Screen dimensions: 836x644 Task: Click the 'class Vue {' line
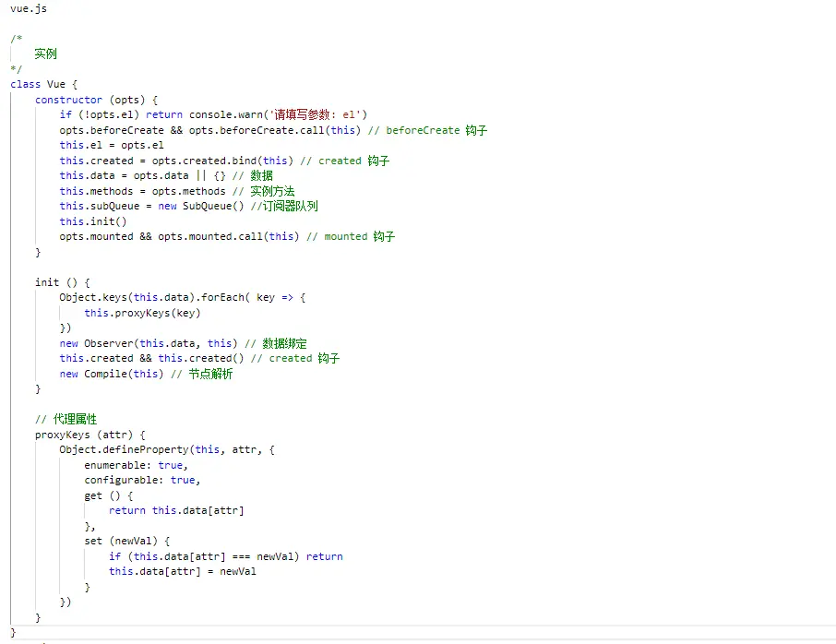43,84
